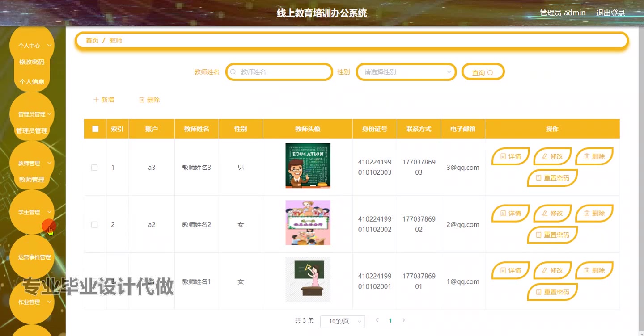Click the 电子邮箱 column header
The width and height of the screenshot is (644, 336).
(463, 129)
